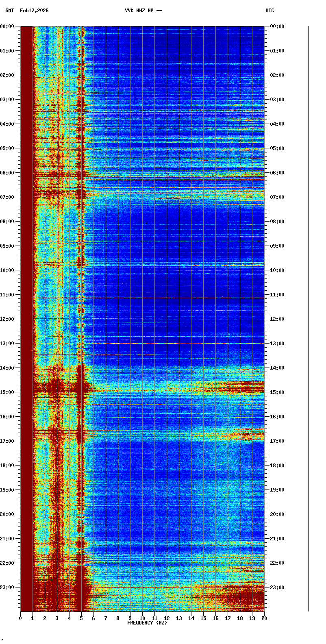Click the GMT label in the header
326x644 pixels.
(x=9, y=11)
